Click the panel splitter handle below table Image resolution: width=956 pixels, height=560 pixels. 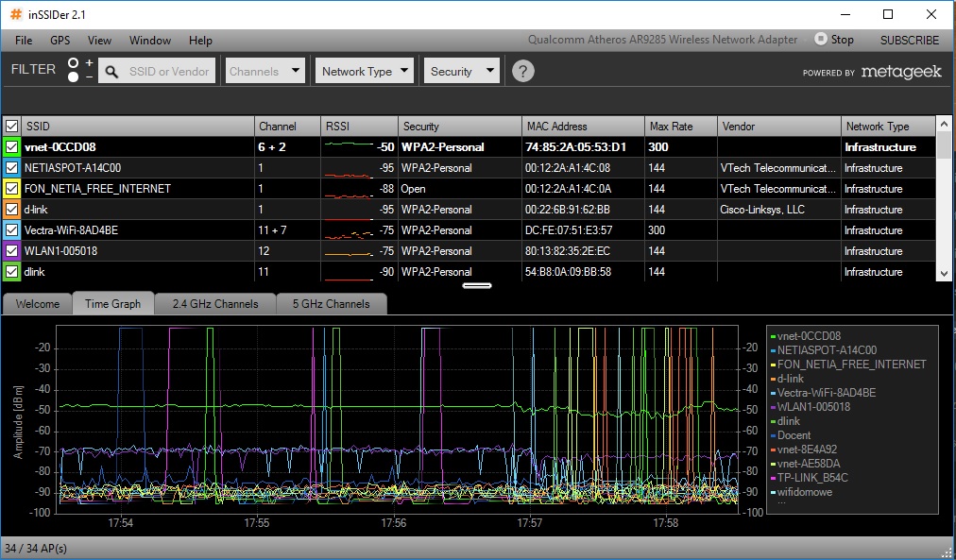(x=477, y=284)
